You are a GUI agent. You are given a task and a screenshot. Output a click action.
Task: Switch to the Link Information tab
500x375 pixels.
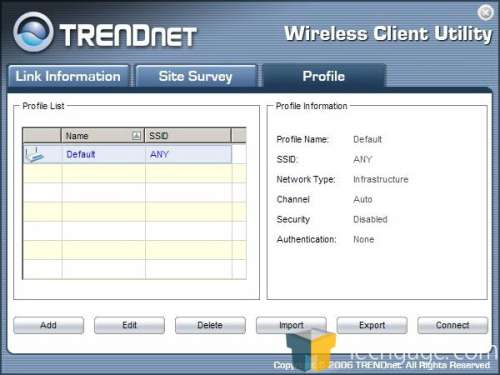click(68, 76)
